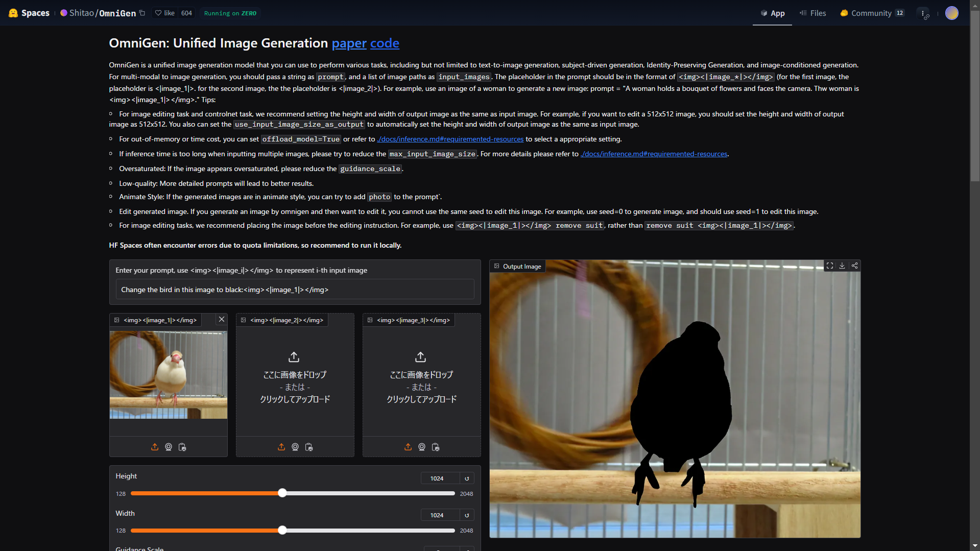Click the Width slider handle
980x551 pixels.
(x=282, y=531)
